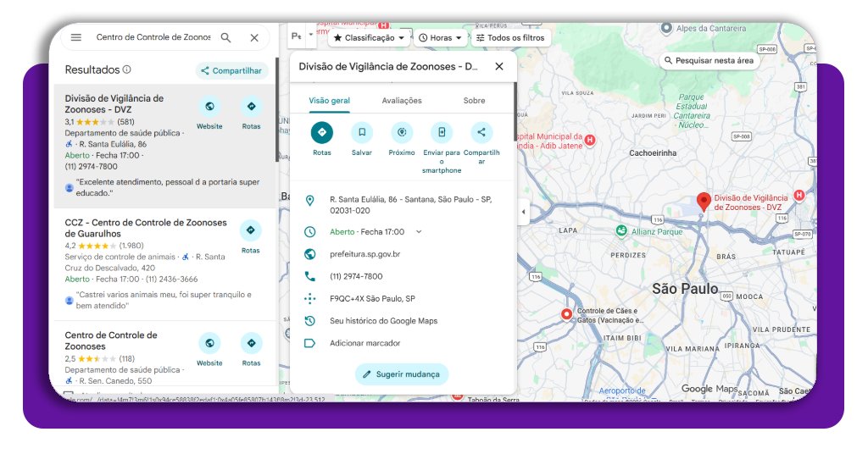Click Pesquisar nesta área button
The height and width of the screenshot is (454, 868).
[709, 61]
